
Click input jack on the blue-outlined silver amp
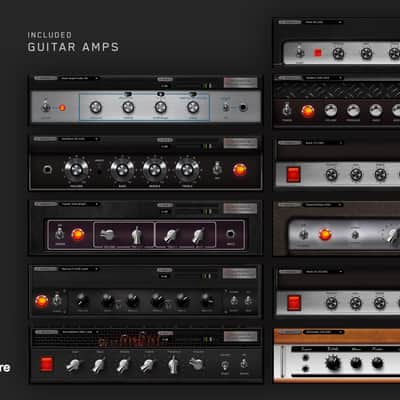click(x=244, y=107)
